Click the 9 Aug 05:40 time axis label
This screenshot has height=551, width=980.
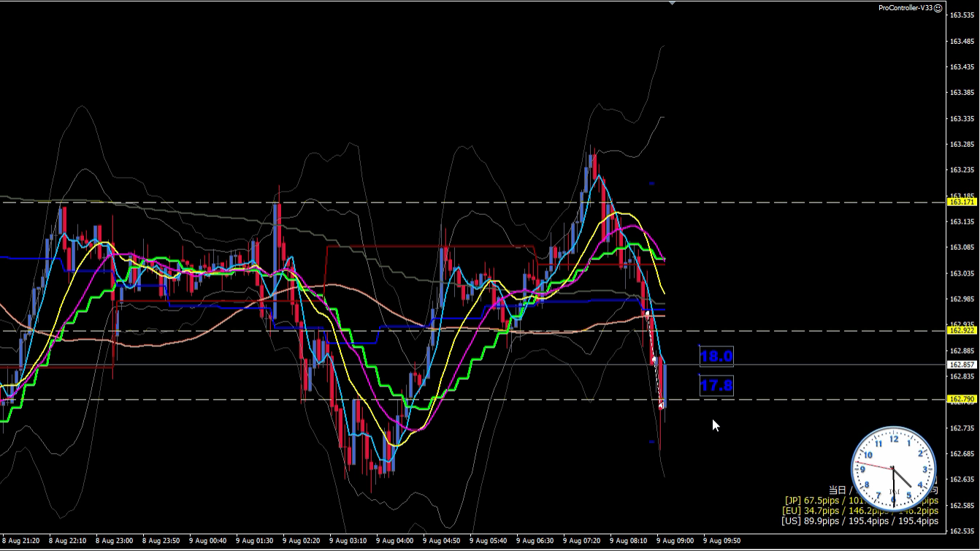pyautogui.click(x=489, y=541)
